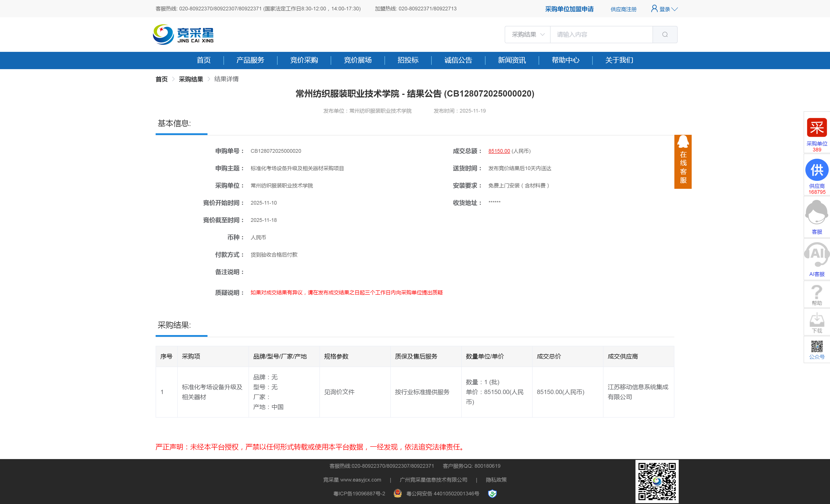The image size is (830, 504).
Task: Go to 招投标 navigation item
Action: tap(408, 60)
